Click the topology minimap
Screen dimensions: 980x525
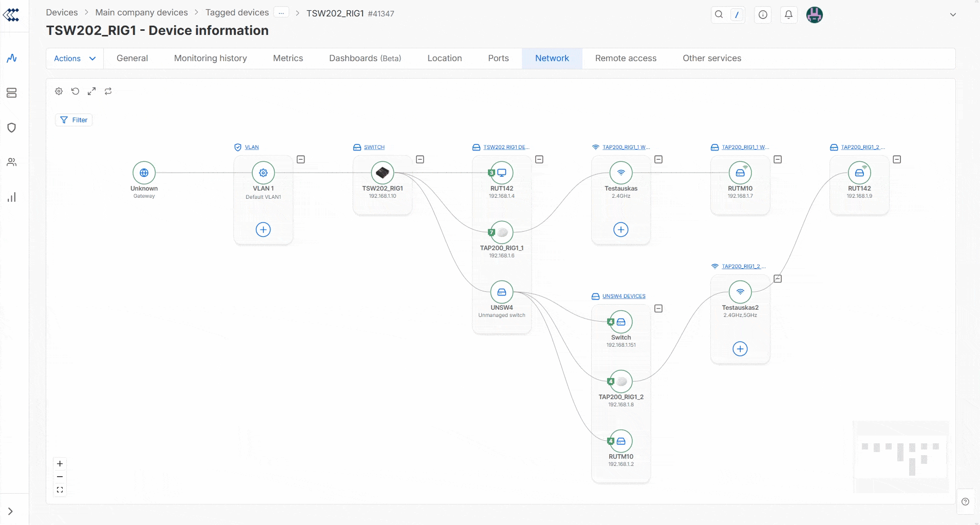(x=901, y=457)
